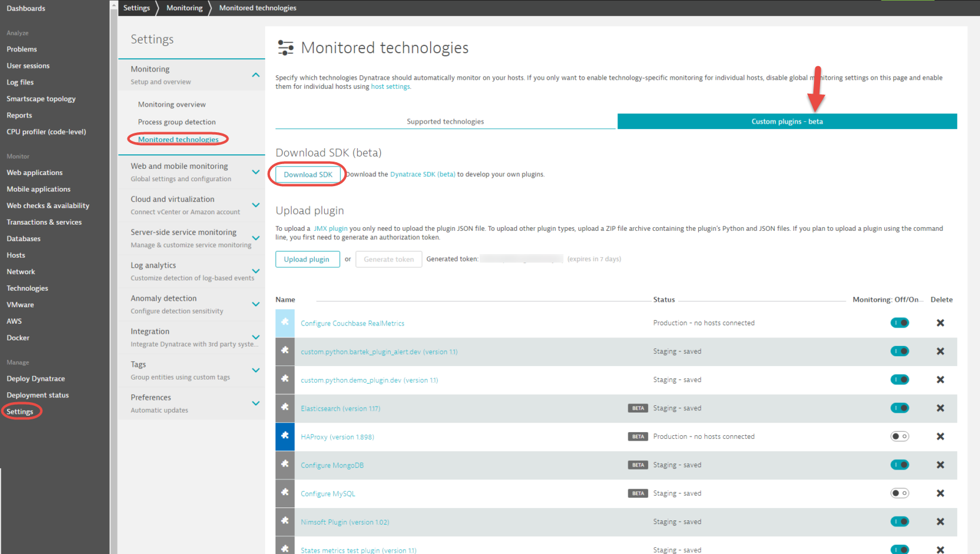
Task: Delete the Configure MongoDB plugin
Action: tap(940, 465)
